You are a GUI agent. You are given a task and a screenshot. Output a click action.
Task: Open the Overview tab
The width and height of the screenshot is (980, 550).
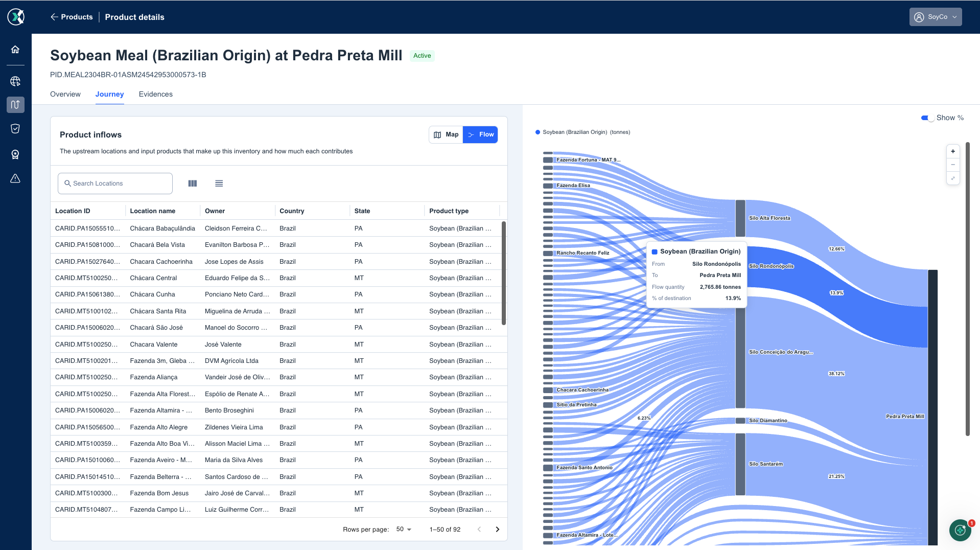(x=65, y=94)
